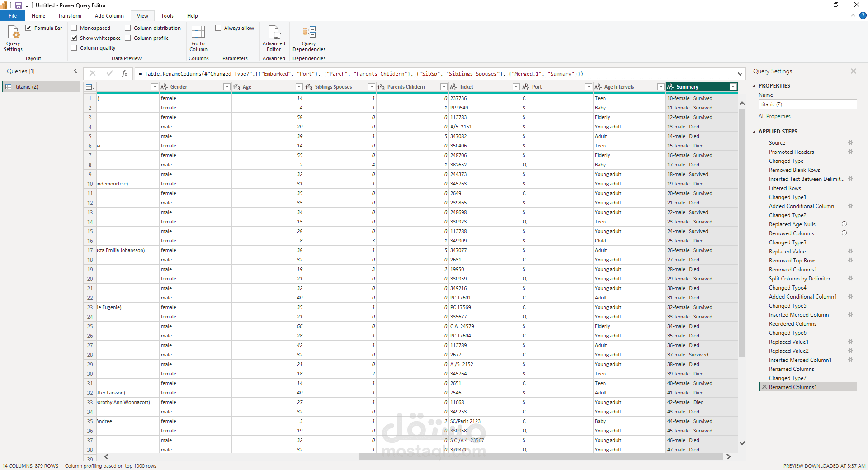Screen dimensions: 868x470
Task: Click the query Name input field
Action: [807, 104]
